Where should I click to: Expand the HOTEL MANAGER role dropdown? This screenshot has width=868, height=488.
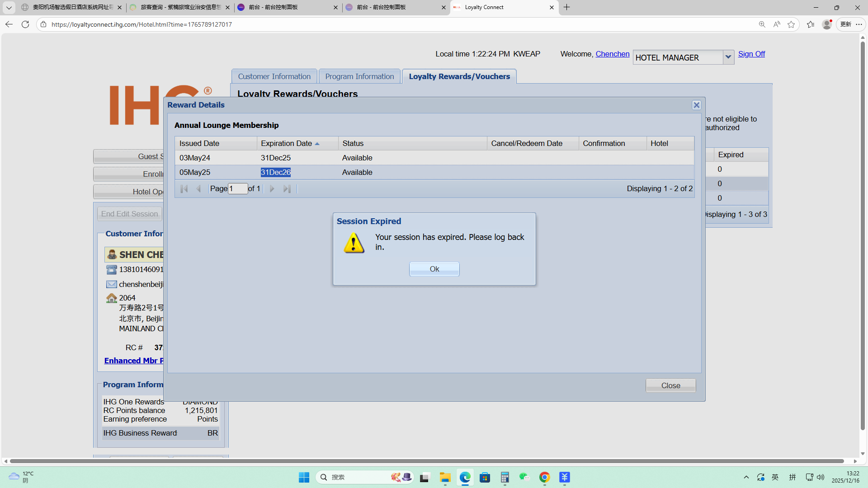pos(728,57)
